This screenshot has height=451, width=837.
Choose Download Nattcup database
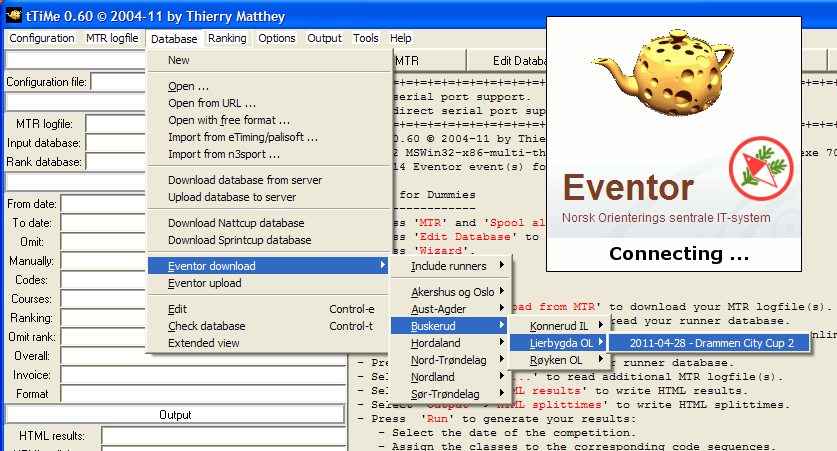236,223
